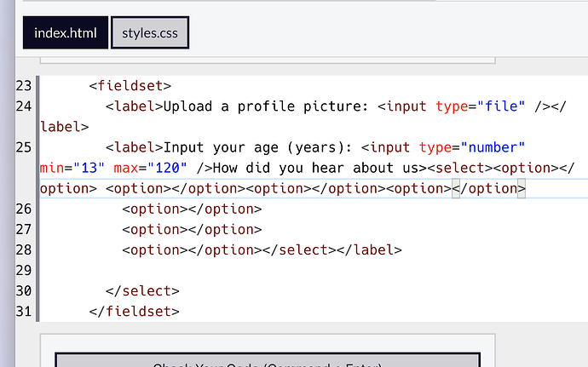
Task: Click the min value "13"
Action: click(89, 168)
